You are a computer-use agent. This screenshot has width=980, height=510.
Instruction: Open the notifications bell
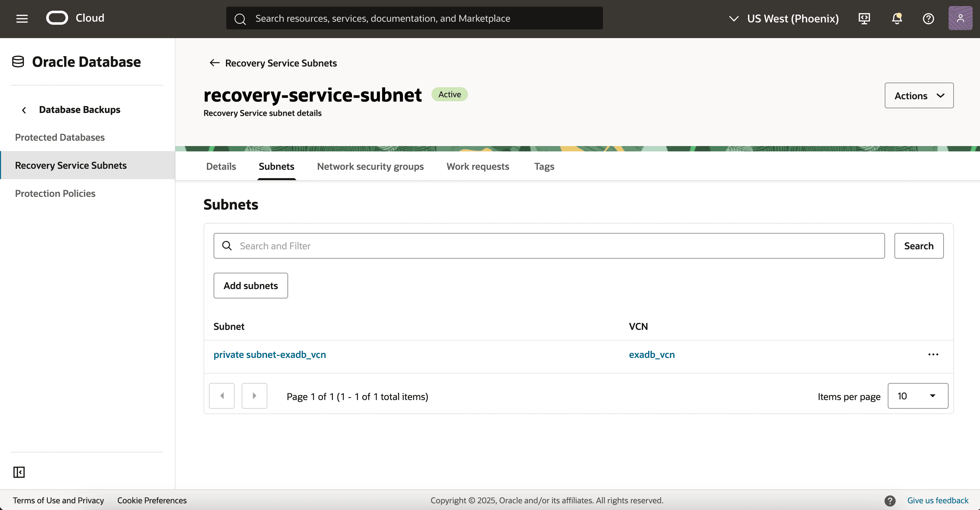(897, 19)
